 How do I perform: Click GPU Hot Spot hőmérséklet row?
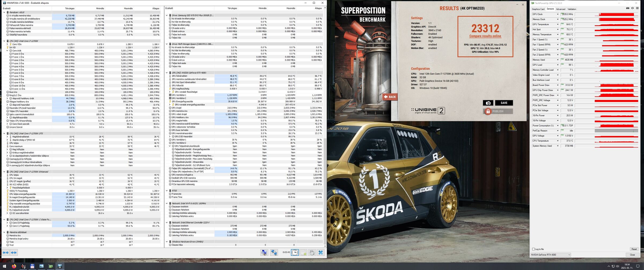pyautogui.click(x=246, y=82)
